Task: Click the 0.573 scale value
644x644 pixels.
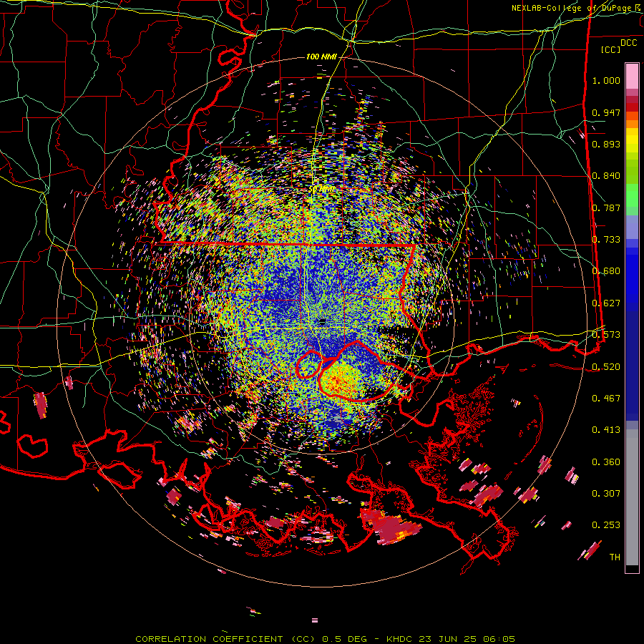Action: (606, 335)
